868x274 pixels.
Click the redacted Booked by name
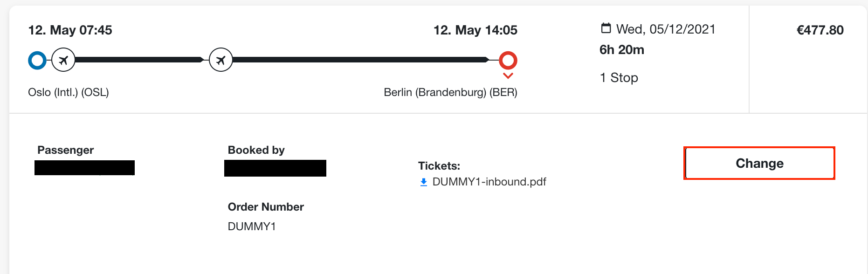coord(275,168)
